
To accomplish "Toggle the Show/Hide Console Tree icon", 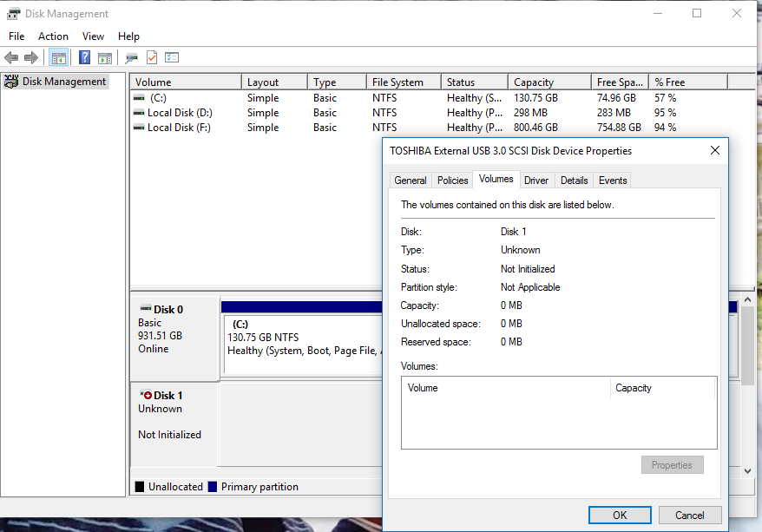I will (59, 58).
